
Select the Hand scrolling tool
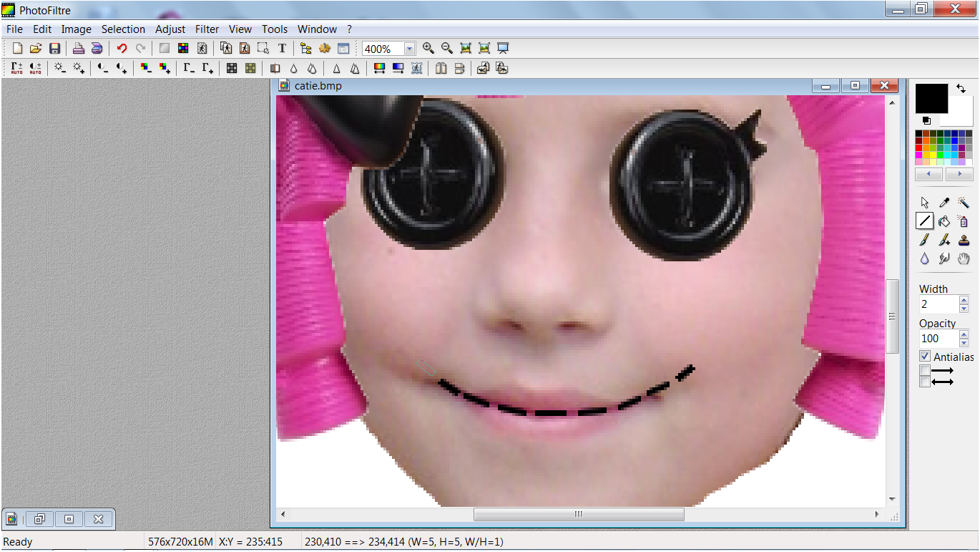click(x=964, y=258)
